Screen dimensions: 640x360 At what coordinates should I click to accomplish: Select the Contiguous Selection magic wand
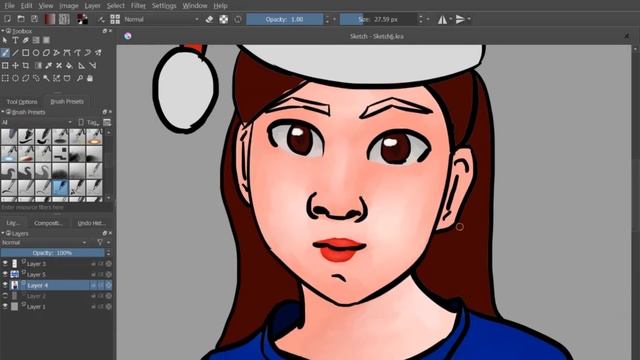pos(46,78)
